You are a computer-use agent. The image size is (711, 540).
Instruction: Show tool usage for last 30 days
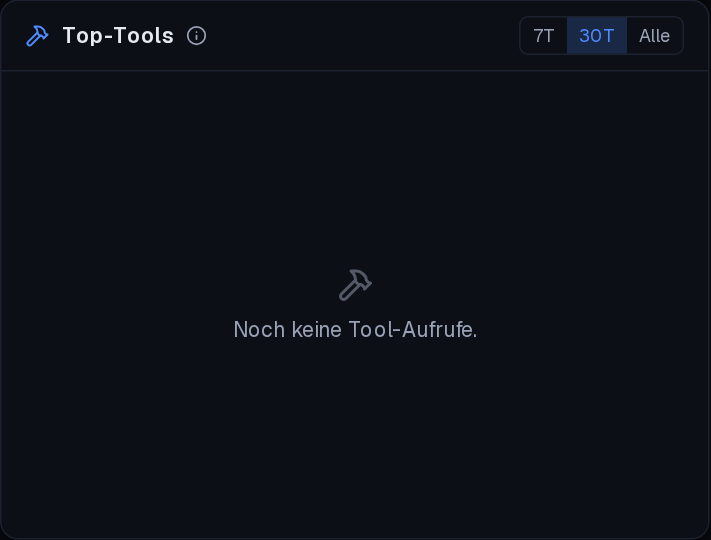597,36
